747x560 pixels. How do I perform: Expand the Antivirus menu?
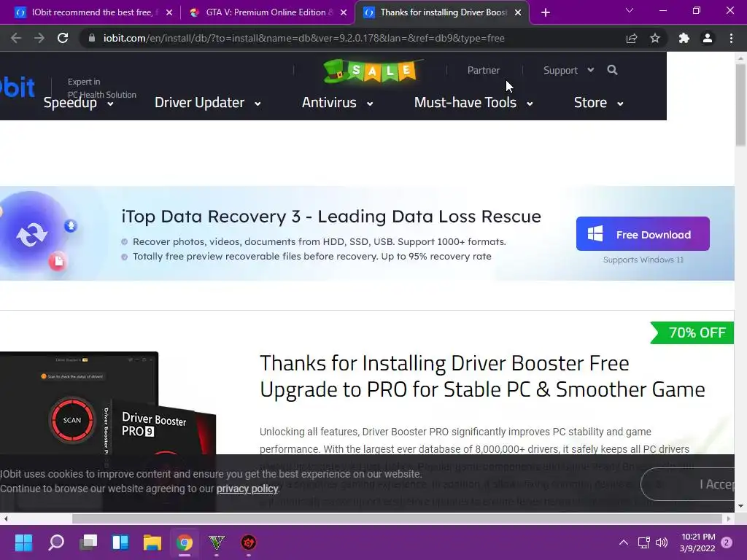[x=337, y=102]
